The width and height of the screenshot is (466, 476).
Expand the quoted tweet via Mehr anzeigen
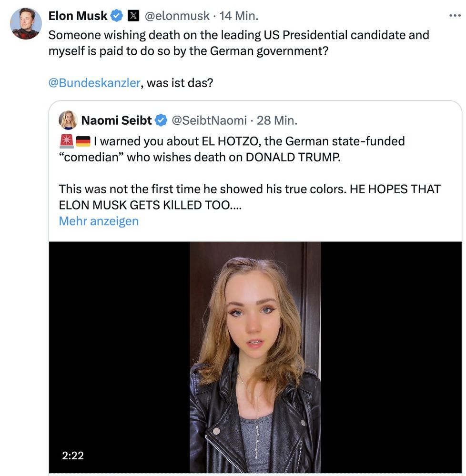click(98, 221)
